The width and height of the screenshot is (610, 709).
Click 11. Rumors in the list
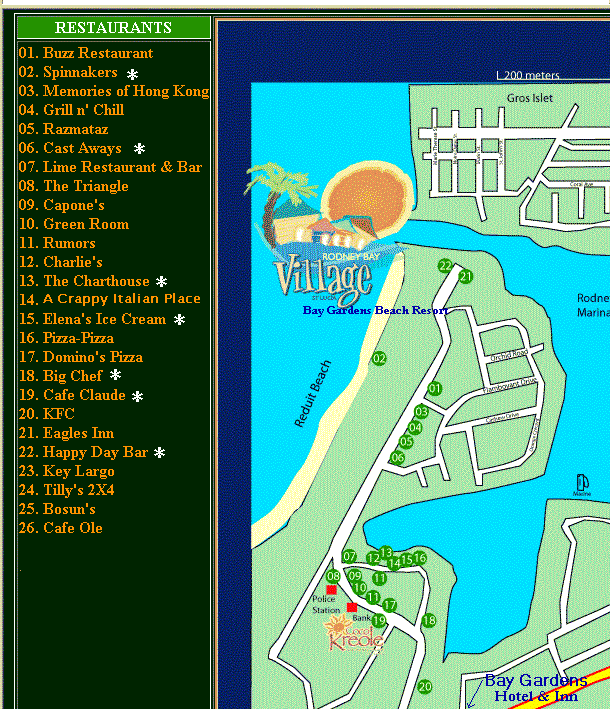click(57, 243)
